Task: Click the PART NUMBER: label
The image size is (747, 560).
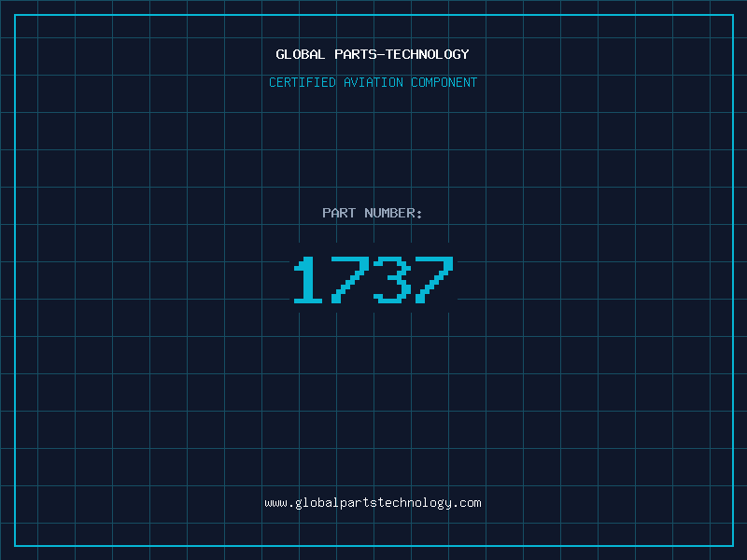Action: (x=372, y=213)
